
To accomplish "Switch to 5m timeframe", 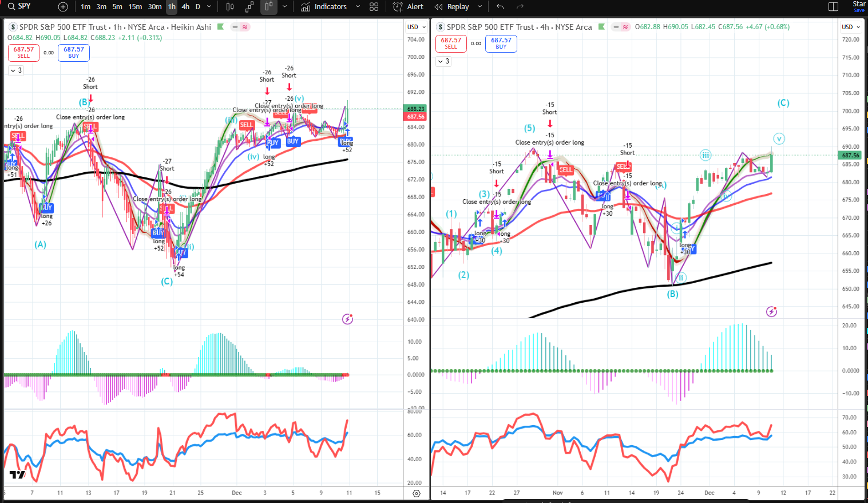I will coord(117,7).
